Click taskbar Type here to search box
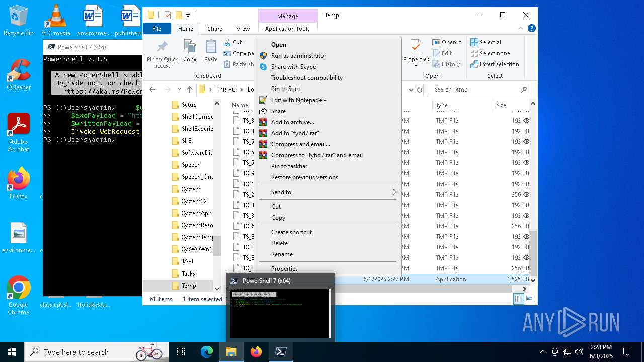 (x=97, y=352)
